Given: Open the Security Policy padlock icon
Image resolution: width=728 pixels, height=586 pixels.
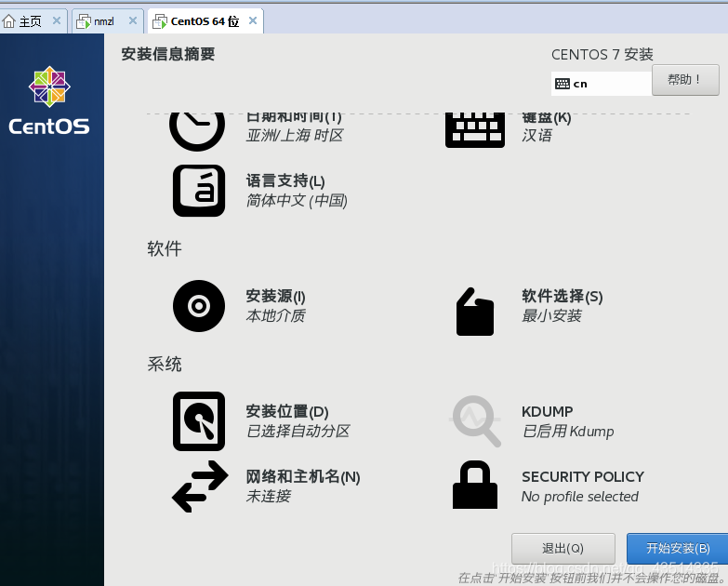Looking at the screenshot, I should (475, 485).
